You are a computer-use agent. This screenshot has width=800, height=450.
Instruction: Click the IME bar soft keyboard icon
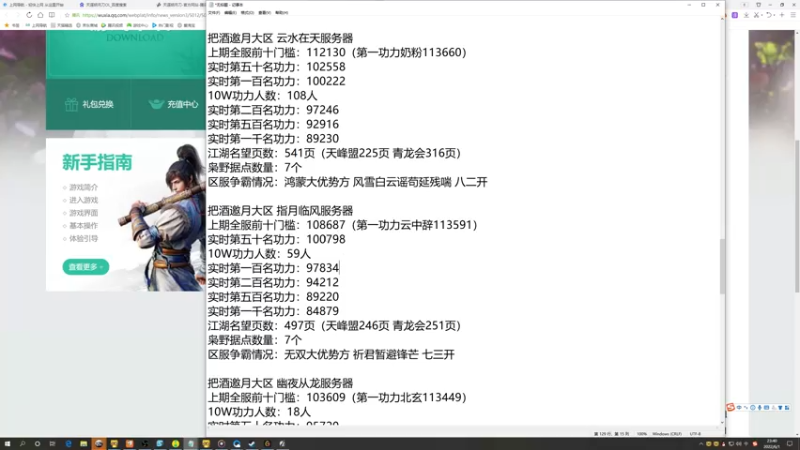tap(766, 408)
